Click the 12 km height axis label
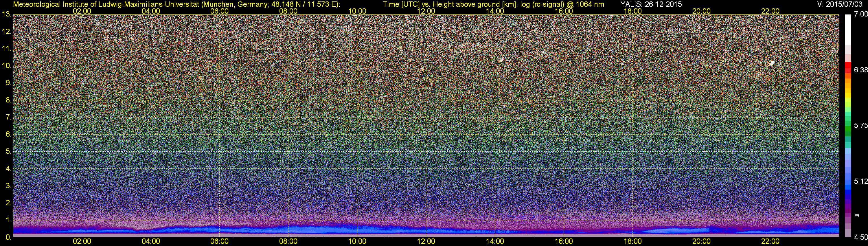 pos(6,32)
